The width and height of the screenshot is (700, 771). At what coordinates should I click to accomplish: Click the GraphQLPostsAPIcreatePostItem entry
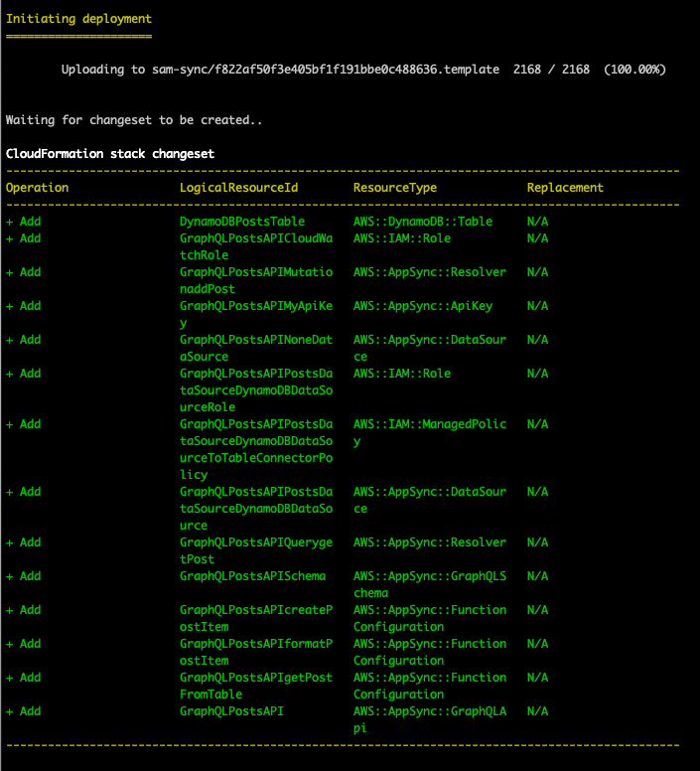pyautogui.click(x=256, y=618)
